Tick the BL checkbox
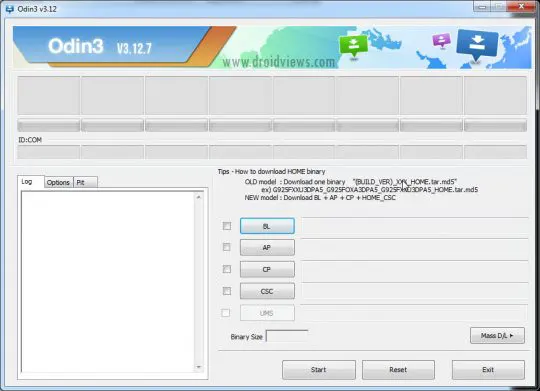540x391 pixels. pyautogui.click(x=227, y=226)
